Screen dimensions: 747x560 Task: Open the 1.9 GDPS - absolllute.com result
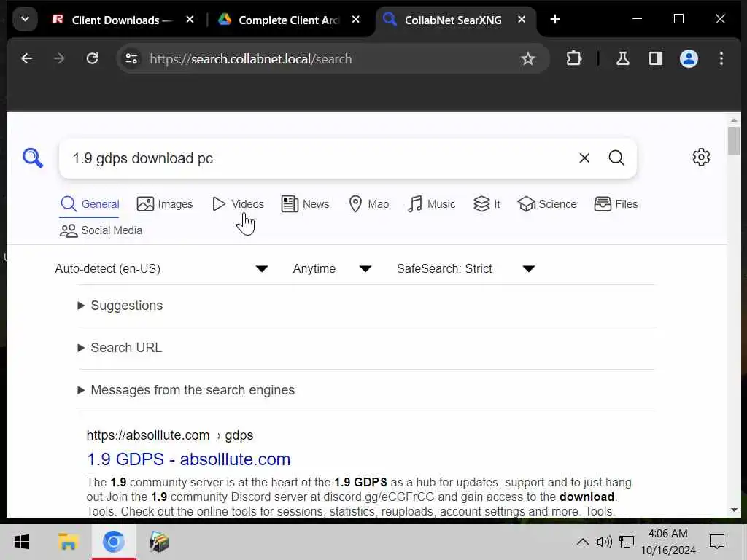pos(189,459)
